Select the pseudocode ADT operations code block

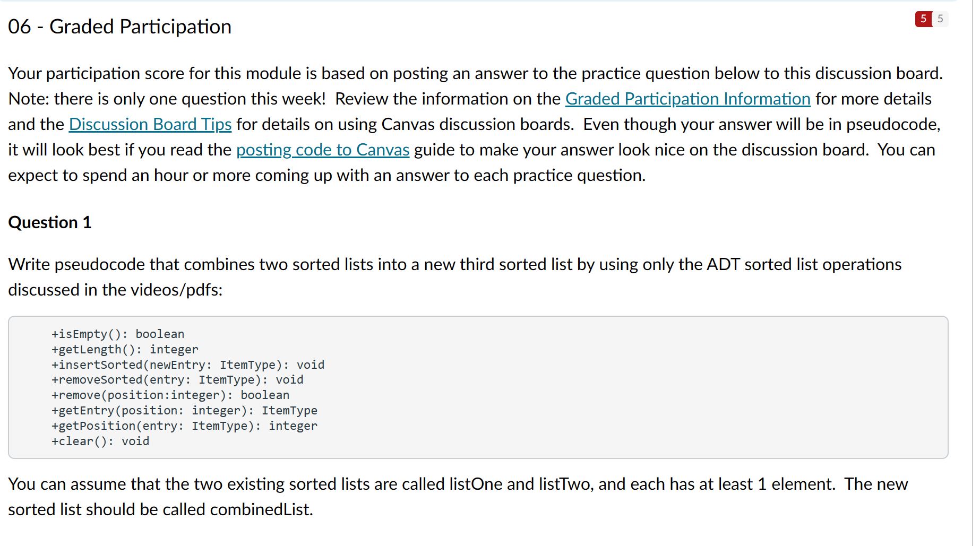[478, 387]
